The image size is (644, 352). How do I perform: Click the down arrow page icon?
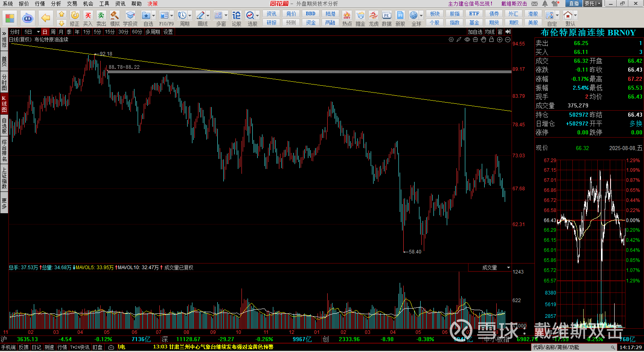pyautogui.click(x=62, y=23)
